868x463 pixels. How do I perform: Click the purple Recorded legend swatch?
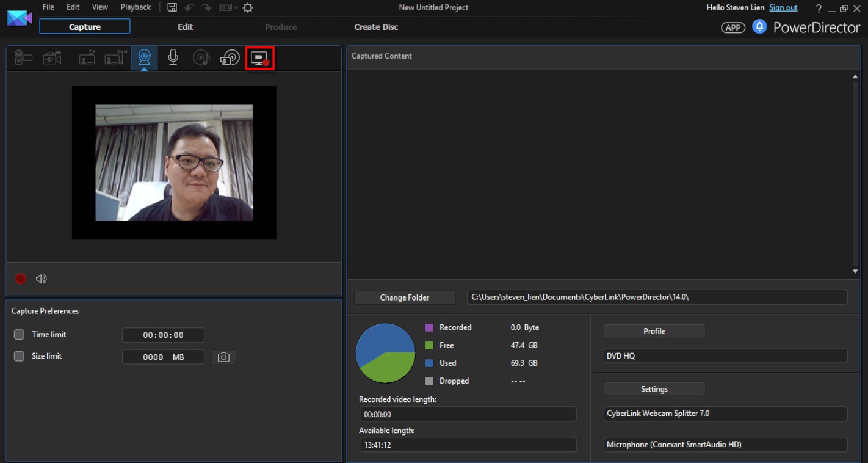pyautogui.click(x=429, y=327)
